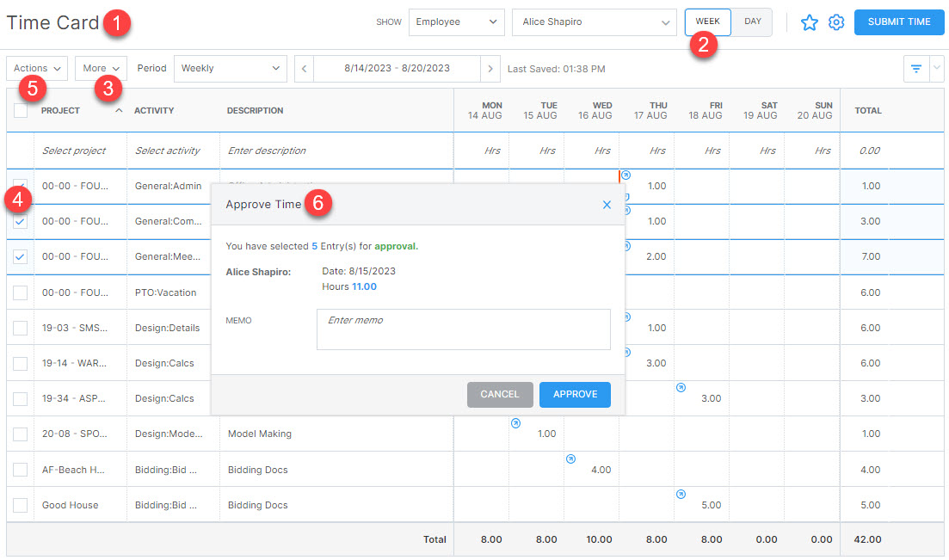Screen dimensions: 949x560
Task: Open the settings gear icon
Action: pyautogui.click(x=836, y=22)
